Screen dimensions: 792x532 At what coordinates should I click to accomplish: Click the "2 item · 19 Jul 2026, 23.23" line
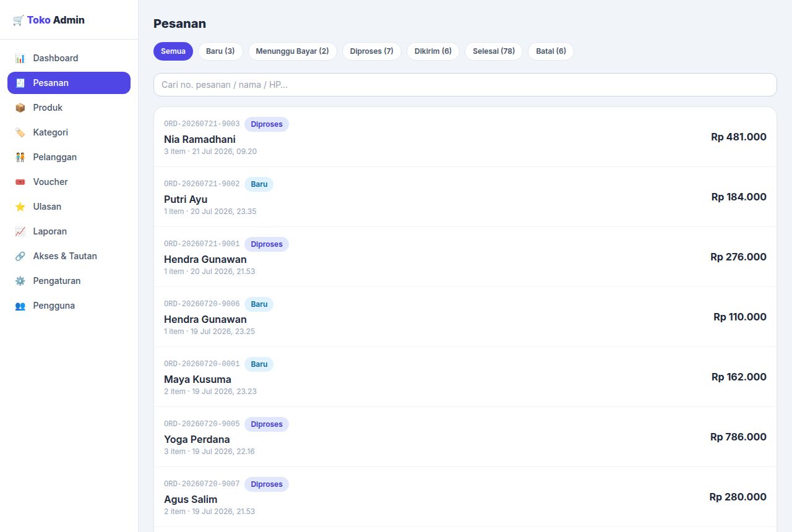coord(210,392)
